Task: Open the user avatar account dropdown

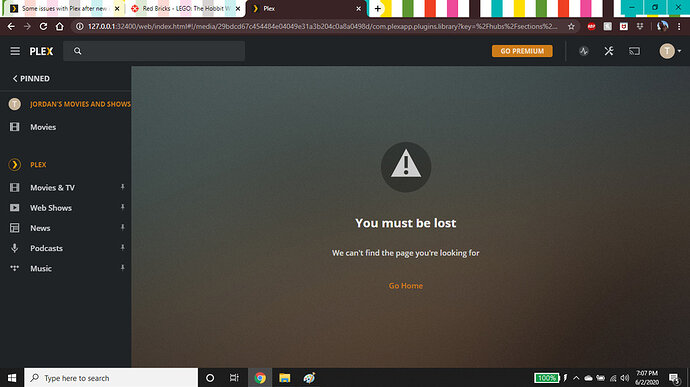Action: [x=670, y=51]
